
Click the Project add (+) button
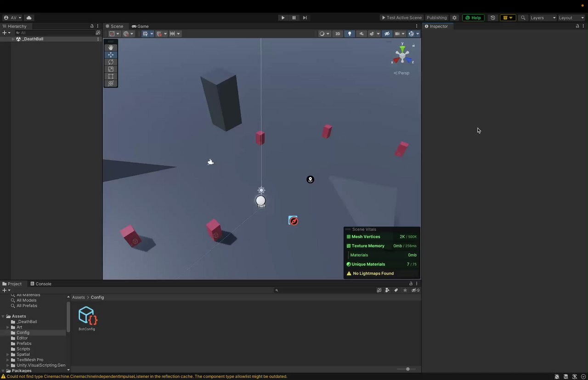coord(6,290)
